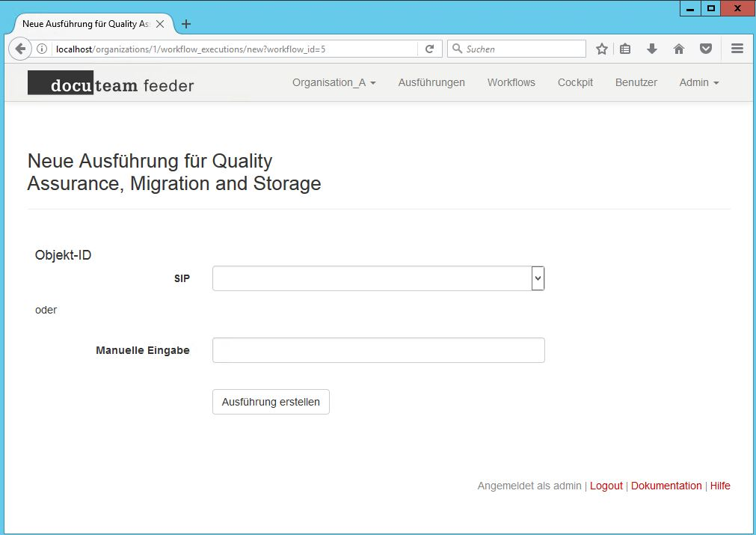Focus the Manuelle Eingabe text field
Screen dimensions: 756x535
coord(378,350)
